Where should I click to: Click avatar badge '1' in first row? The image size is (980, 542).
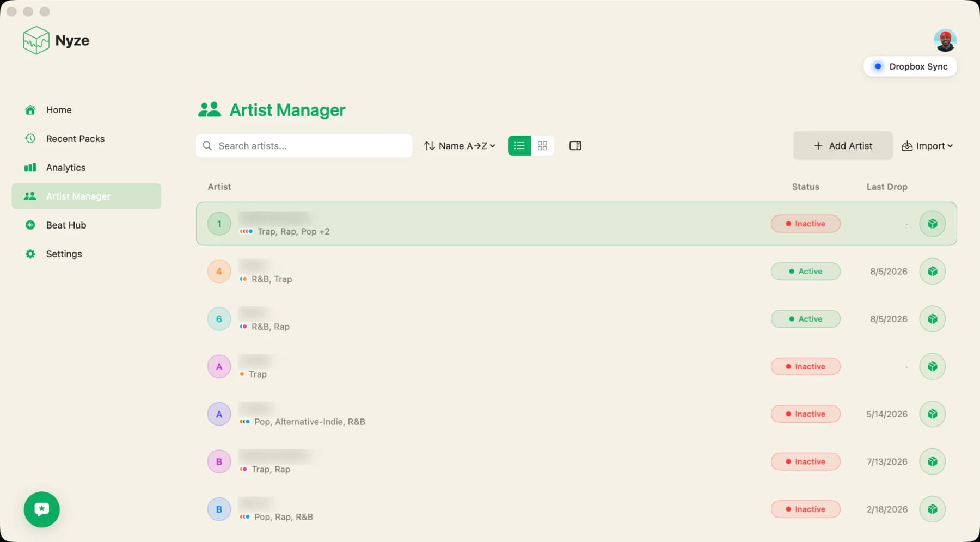pyautogui.click(x=219, y=224)
